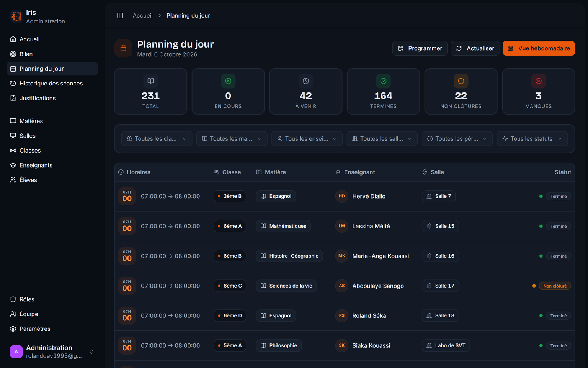Click Terminé badge in Hervé Diallo row
Image resolution: width=588 pixels, height=368 pixels.
(x=558, y=196)
